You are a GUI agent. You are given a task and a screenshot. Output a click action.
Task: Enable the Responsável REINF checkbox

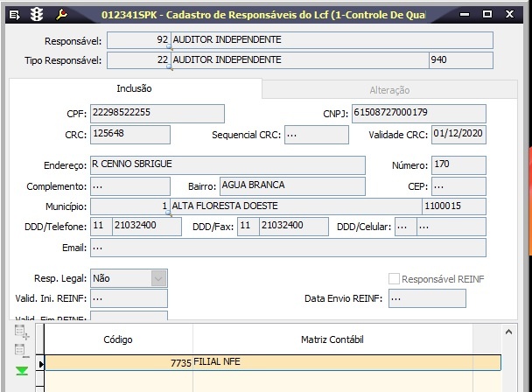pos(395,278)
